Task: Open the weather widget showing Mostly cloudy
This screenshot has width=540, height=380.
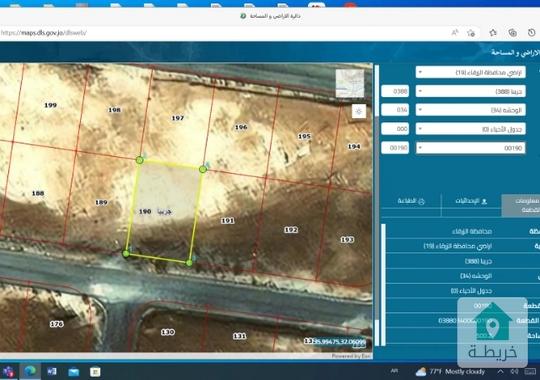Action: tap(450, 372)
